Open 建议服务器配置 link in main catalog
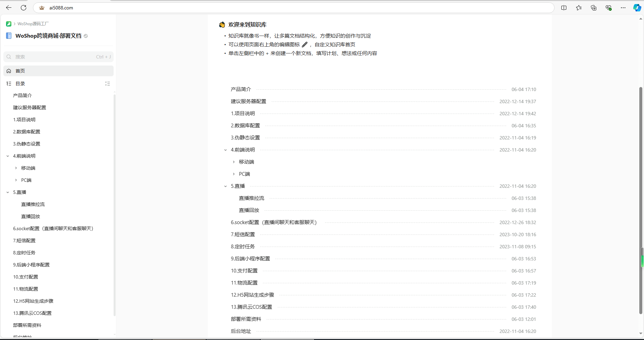This screenshot has height=340, width=644. (248, 101)
